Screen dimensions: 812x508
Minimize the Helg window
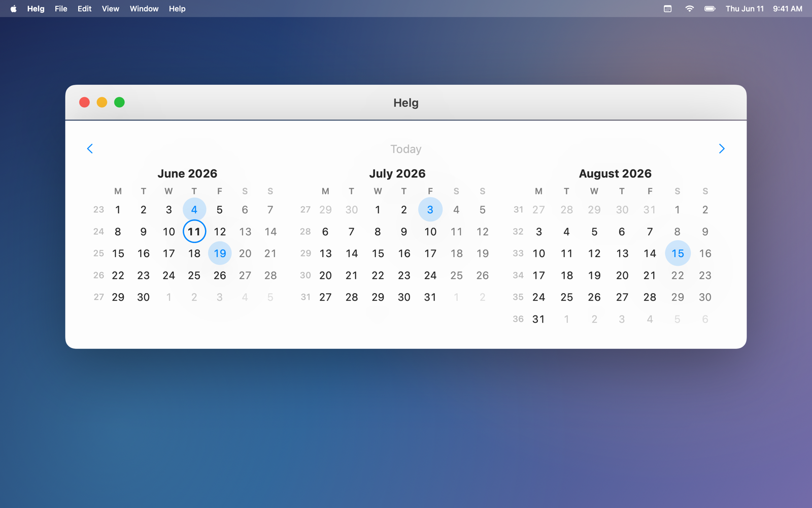coord(102,103)
